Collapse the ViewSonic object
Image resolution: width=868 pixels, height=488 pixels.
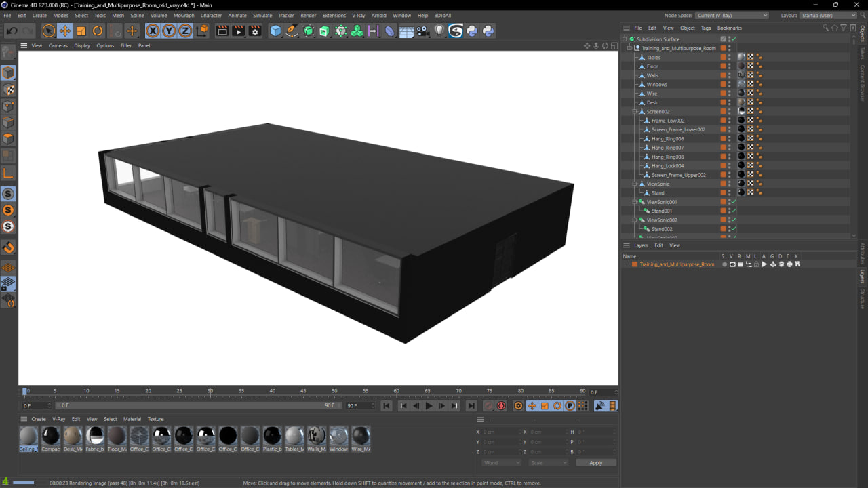coord(635,184)
